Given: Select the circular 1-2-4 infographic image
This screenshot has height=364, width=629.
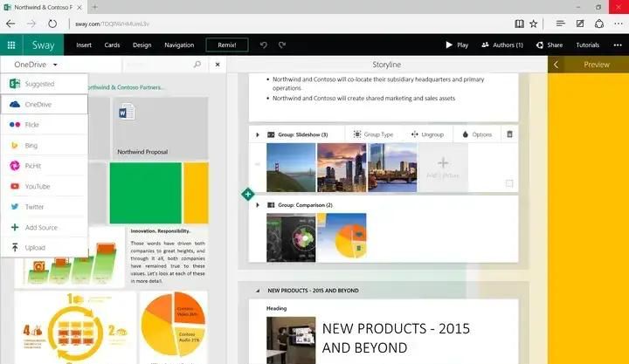Looking at the screenshot, I should pos(75,328).
